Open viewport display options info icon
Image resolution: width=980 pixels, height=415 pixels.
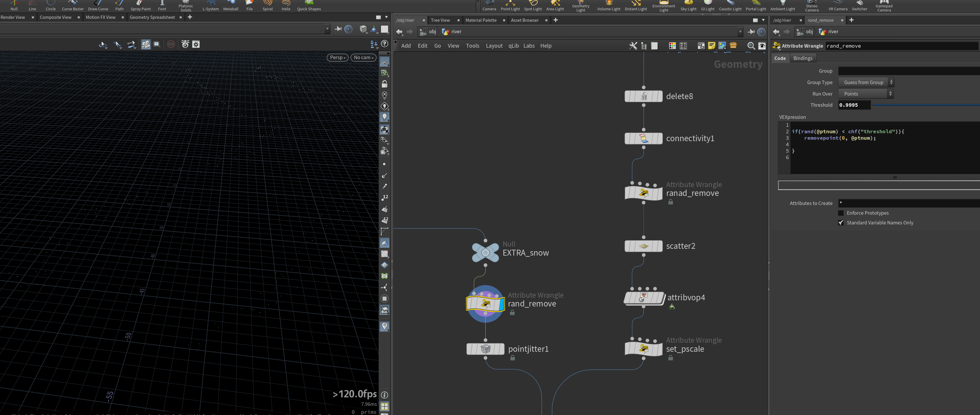[385, 395]
